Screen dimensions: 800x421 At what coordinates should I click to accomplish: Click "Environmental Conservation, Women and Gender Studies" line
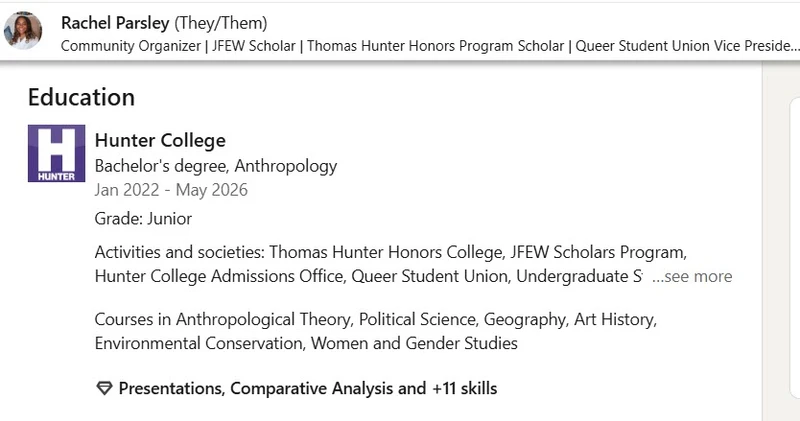click(x=306, y=344)
